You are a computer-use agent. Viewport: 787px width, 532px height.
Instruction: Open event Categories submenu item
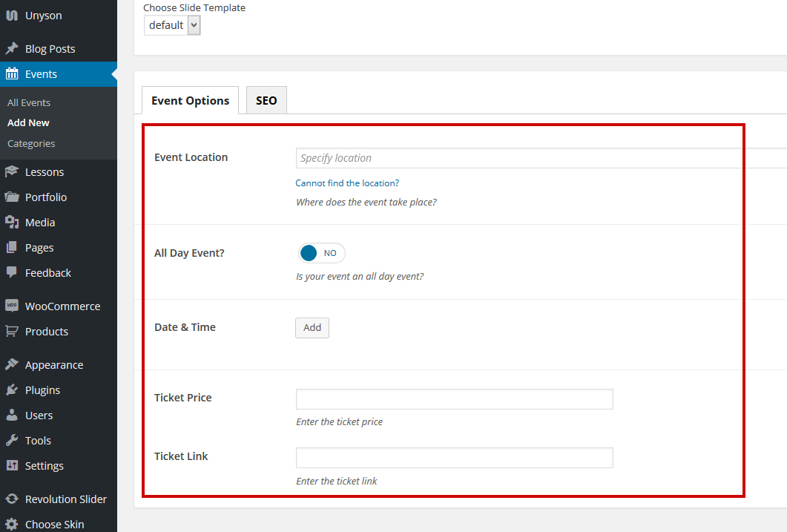31,143
